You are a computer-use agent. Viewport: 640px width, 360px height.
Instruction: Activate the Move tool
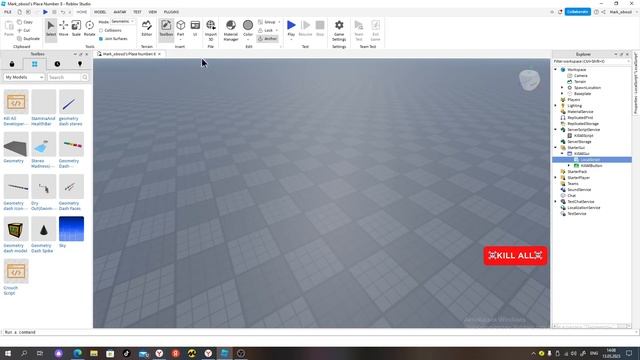[x=64, y=29]
